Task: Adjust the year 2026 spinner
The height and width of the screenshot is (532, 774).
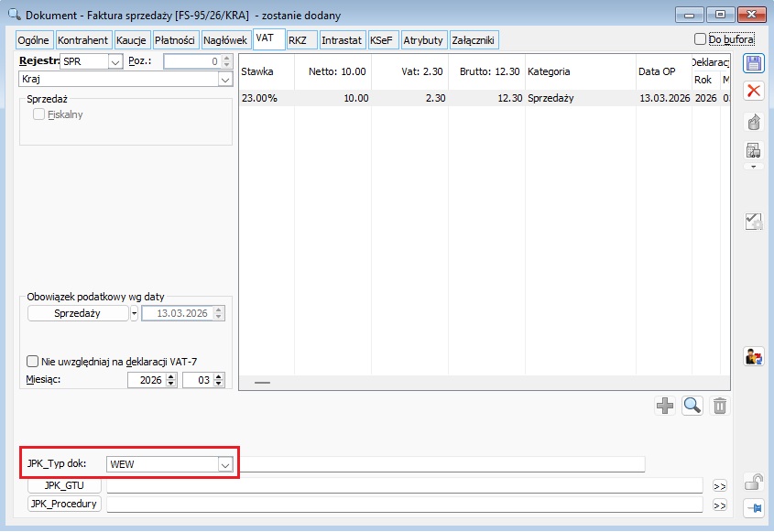Action: 170,380
